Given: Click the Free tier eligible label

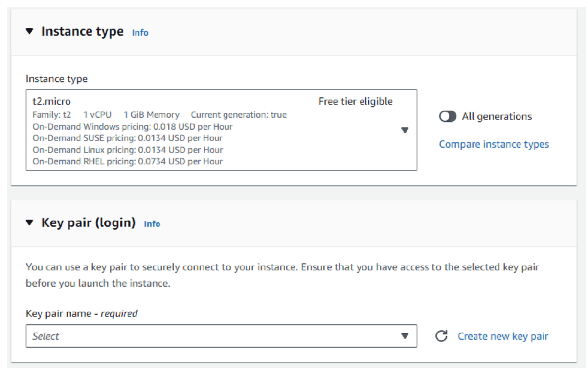Looking at the screenshot, I should pyautogui.click(x=355, y=102).
